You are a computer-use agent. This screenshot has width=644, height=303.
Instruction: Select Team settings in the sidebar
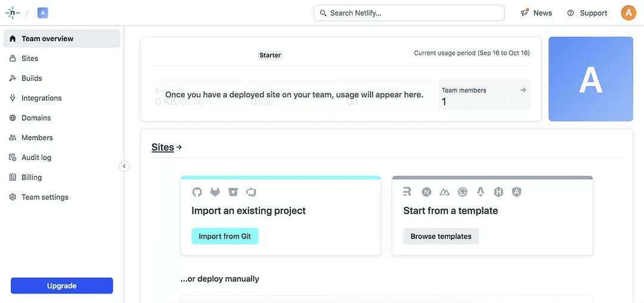(x=45, y=197)
